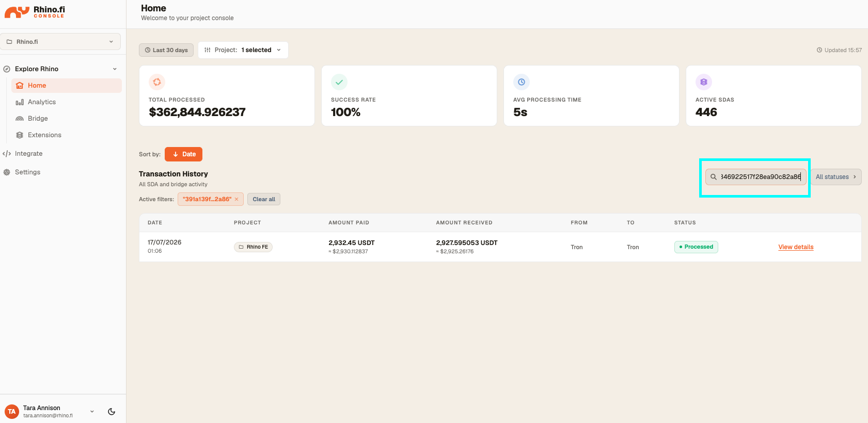
Task: Click the Active SDAs stack icon
Action: click(x=704, y=82)
